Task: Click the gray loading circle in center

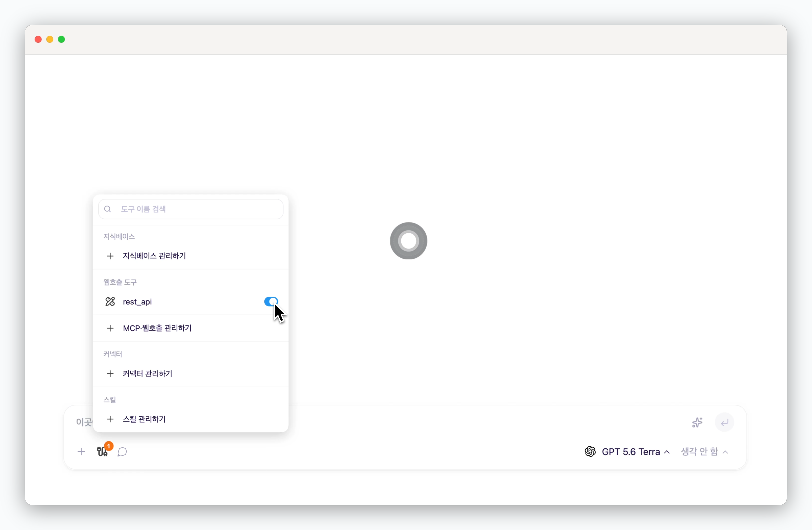Action: 408,241
